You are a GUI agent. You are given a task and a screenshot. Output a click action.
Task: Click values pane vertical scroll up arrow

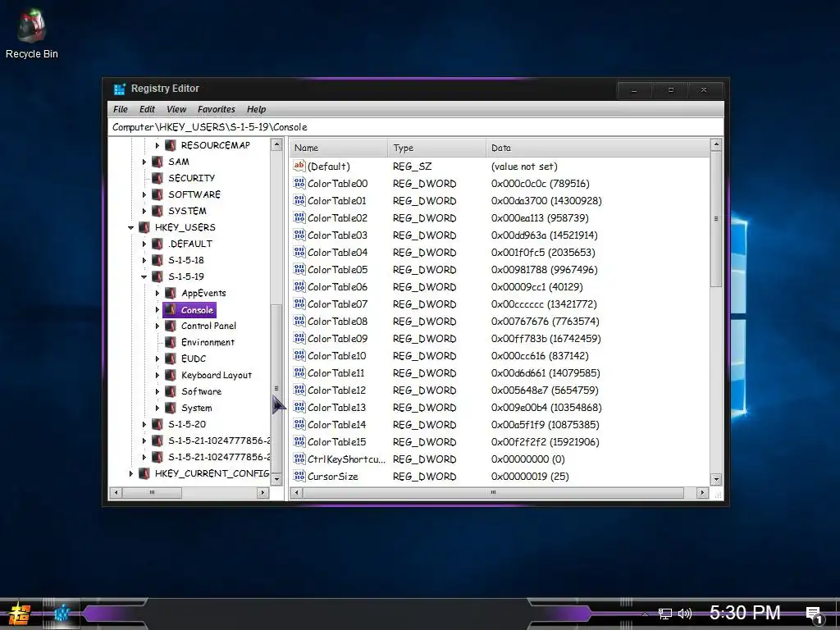(715, 144)
